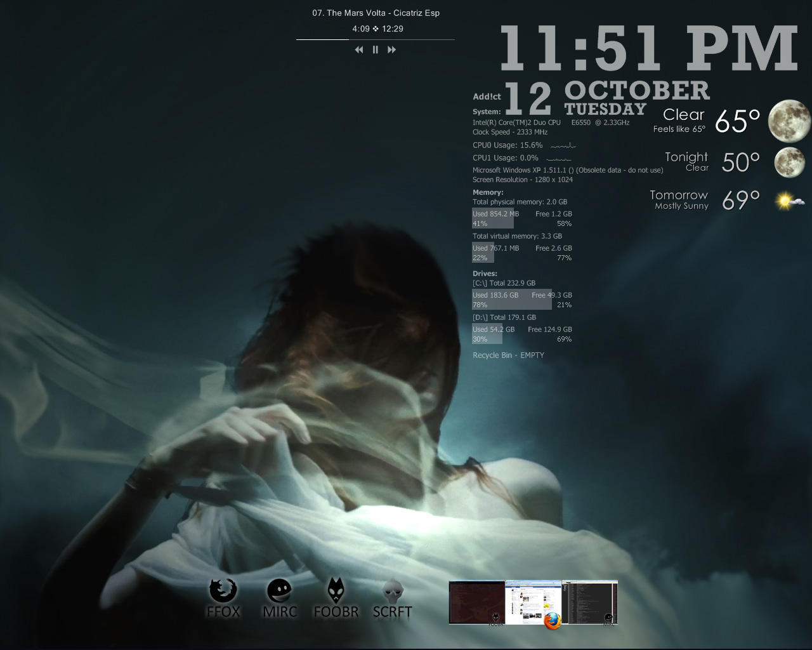Click the moon icon for Tonight's forecast
Image resolution: width=812 pixels, height=650 pixels.
[790, 162]
